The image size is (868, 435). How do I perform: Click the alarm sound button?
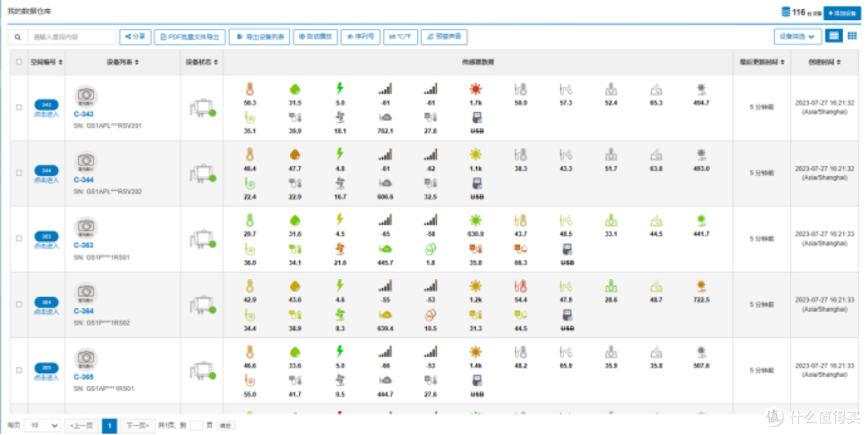(444, 37)
